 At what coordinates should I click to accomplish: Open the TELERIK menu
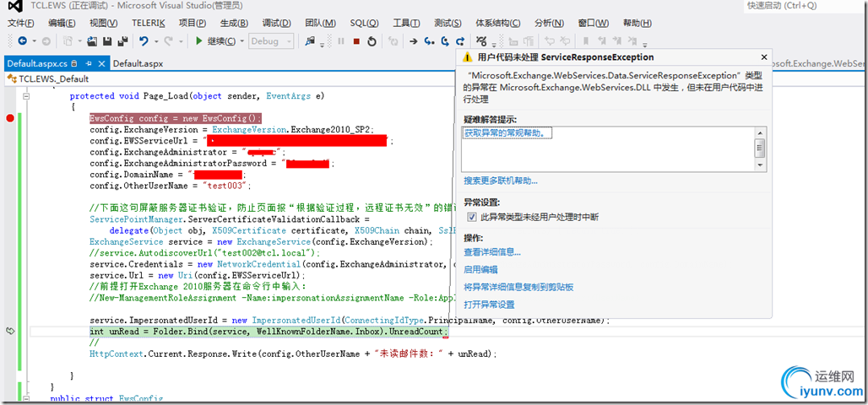point(149,23)
